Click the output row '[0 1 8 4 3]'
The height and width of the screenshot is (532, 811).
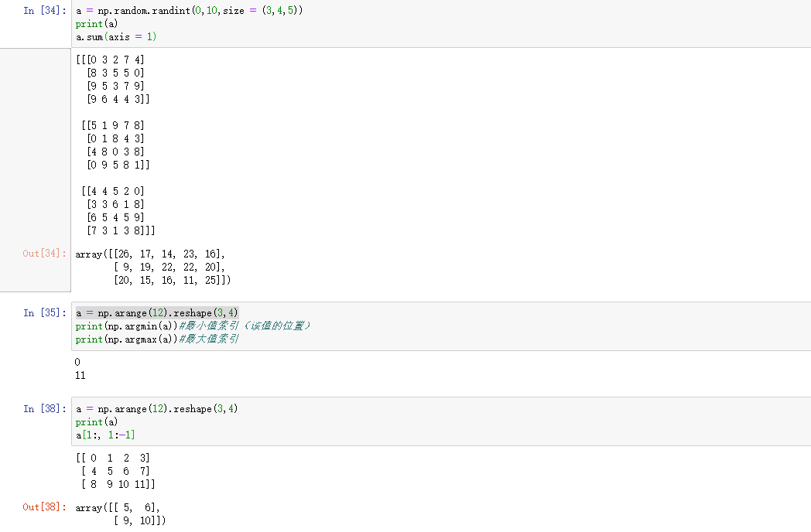(x=116, y=138)
